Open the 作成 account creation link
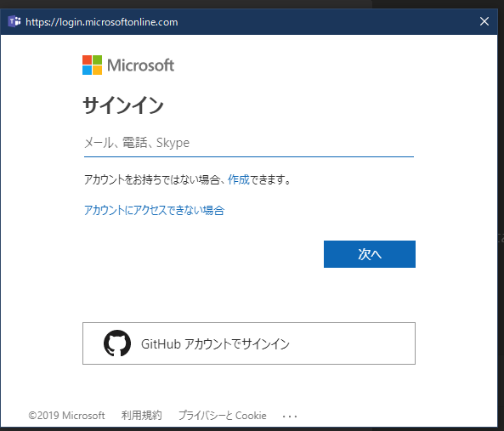The width and height of the screenshot is (504, 431). [239, 179]
